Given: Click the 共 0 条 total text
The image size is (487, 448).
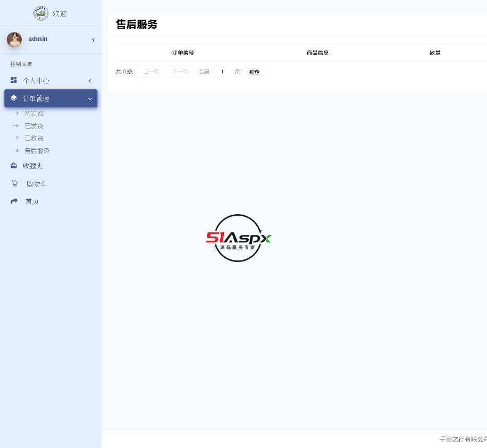Looking at the screenshot, I should click(x=124, y=72).
